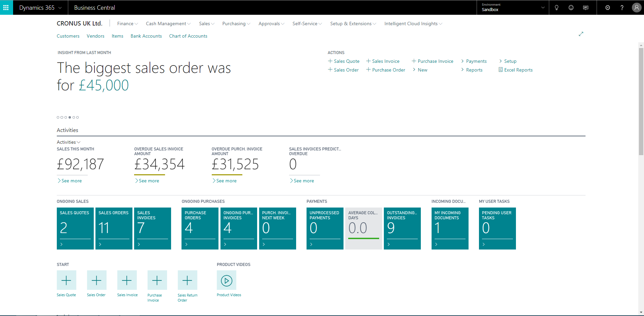Click the plus icon for Sales Quote tile
The width and height of the screenshot is (644, 316).
66,280
